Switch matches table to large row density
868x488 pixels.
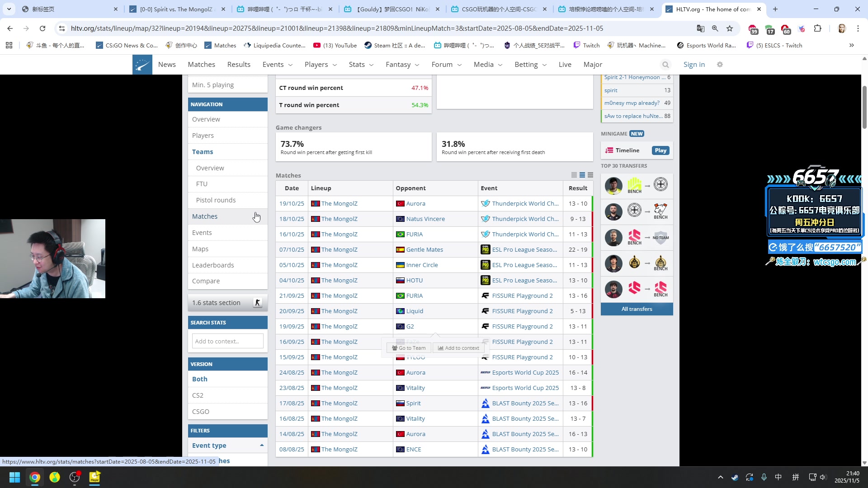click(590, 175)
